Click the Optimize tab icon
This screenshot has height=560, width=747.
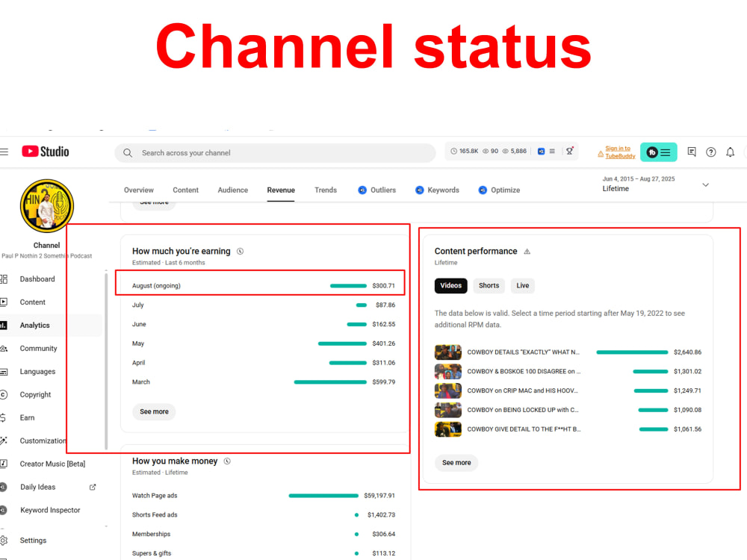coord(483,190)
